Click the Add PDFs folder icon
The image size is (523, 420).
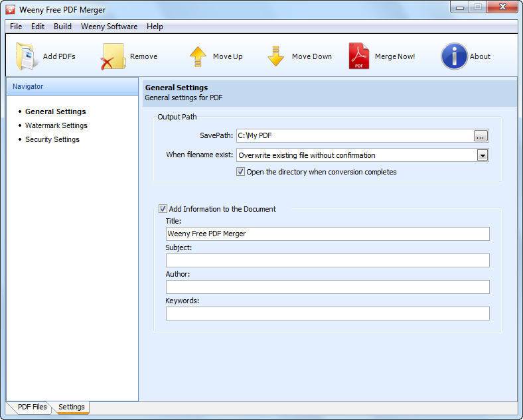point(28,56)
